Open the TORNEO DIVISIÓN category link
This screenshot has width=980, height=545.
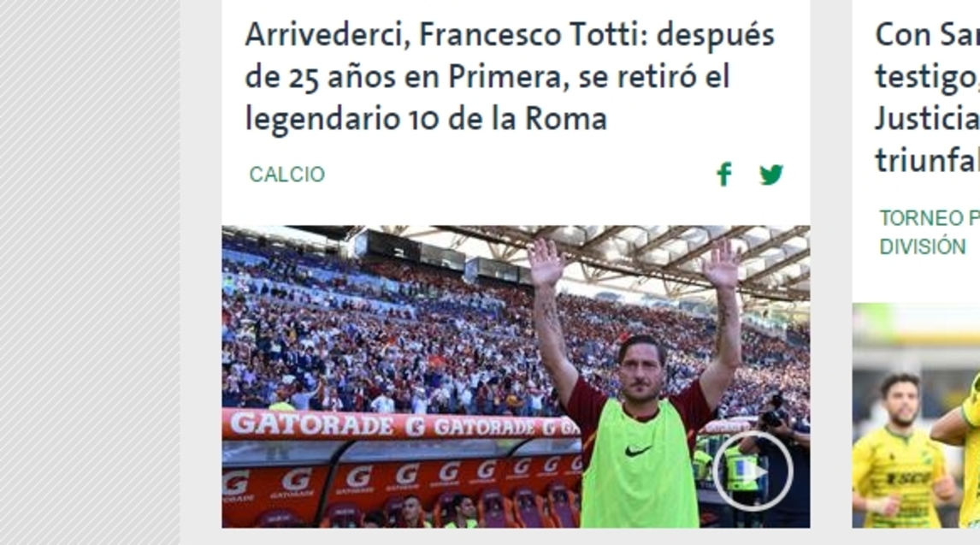coord(930,233)
